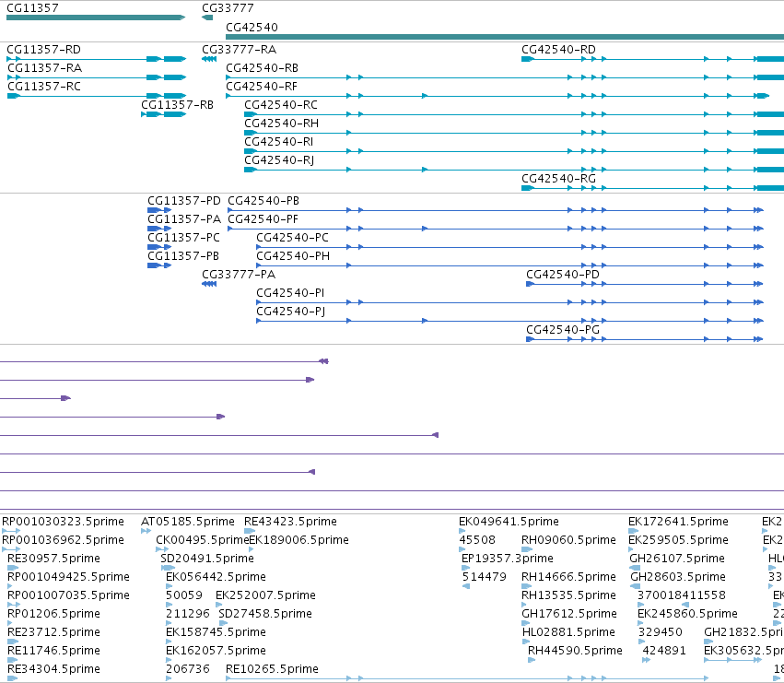The image size is (784, 683).
Task: Select EST label AT05185.5prime
Action: tap(188, 522)
